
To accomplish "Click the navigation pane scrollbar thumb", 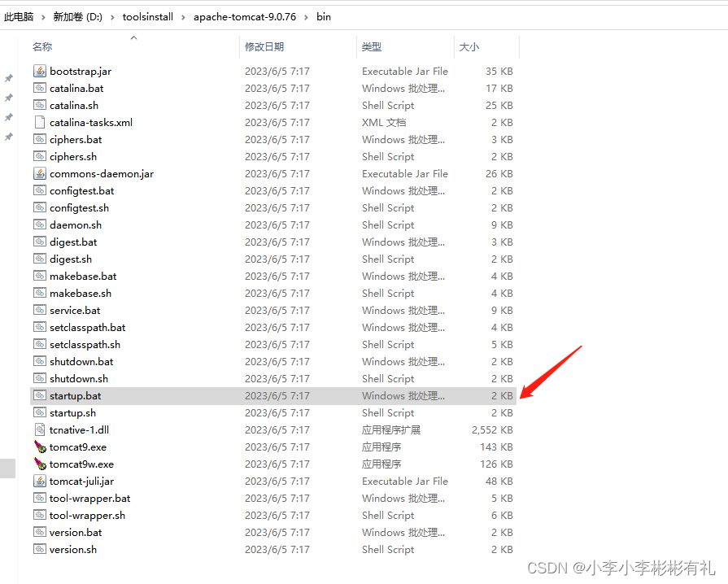I will tap(7, 469).
